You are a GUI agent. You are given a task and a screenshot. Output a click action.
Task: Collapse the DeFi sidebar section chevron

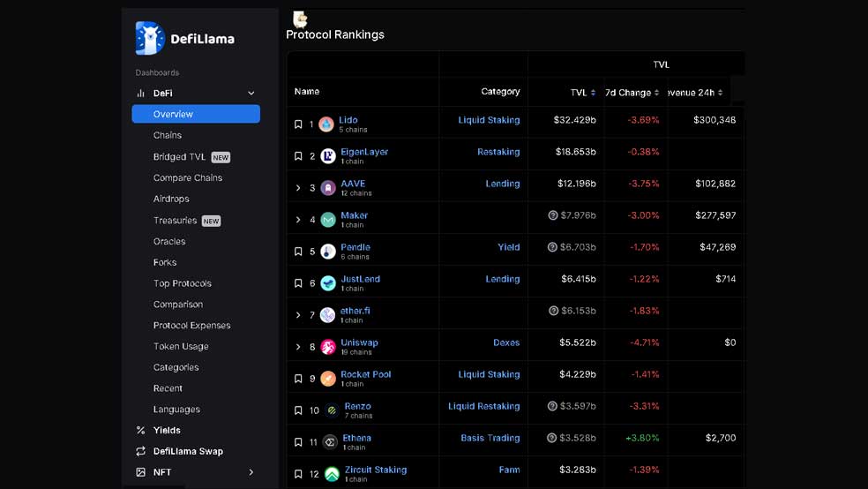251,93
